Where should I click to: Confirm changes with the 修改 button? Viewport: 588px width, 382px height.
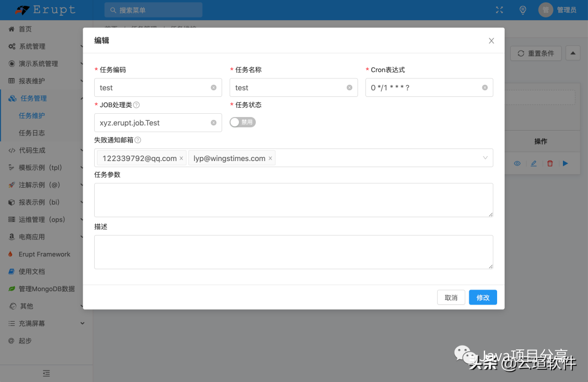[482, 298]
